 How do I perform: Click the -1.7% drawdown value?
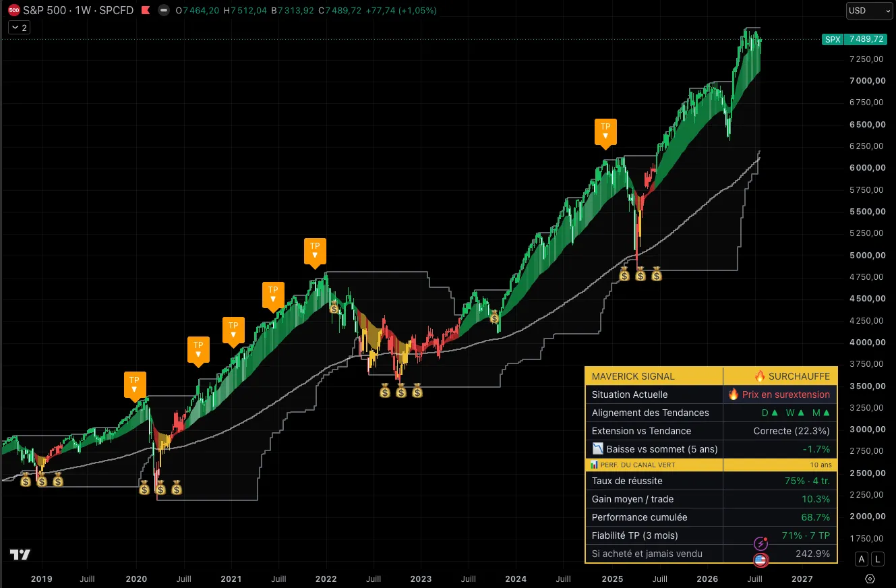coord(816,449)
